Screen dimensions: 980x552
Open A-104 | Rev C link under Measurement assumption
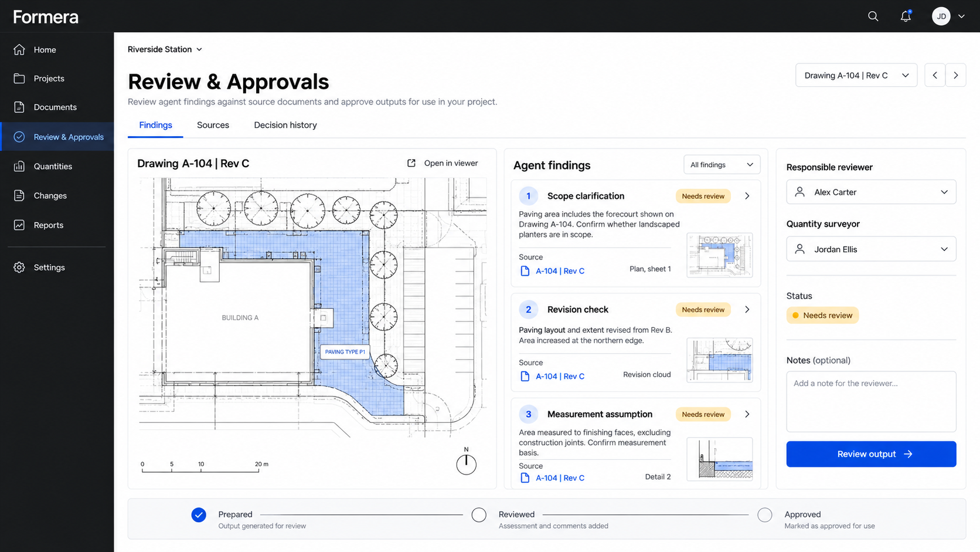560,478
